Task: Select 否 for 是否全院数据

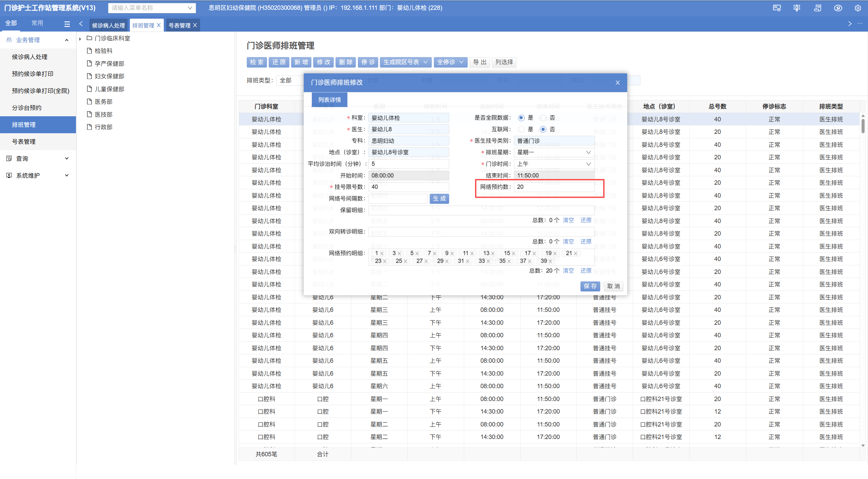Action: (543, 118)
